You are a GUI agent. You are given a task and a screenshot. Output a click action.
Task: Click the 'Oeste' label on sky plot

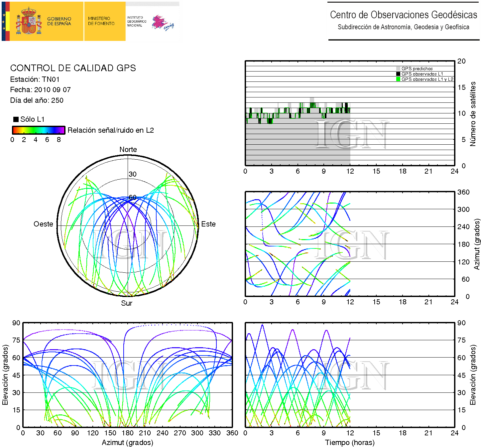(44, 224)
